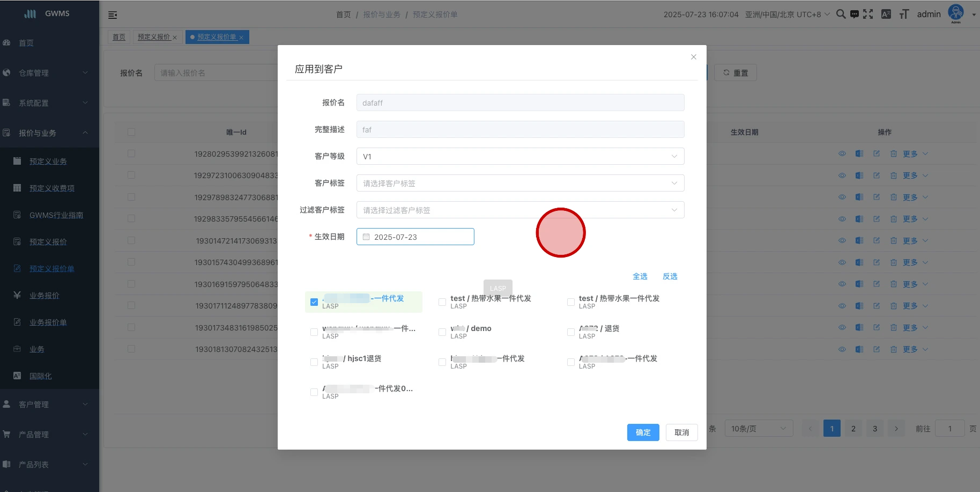Toggle fullscreen mode icon in header

coord(868,14)
